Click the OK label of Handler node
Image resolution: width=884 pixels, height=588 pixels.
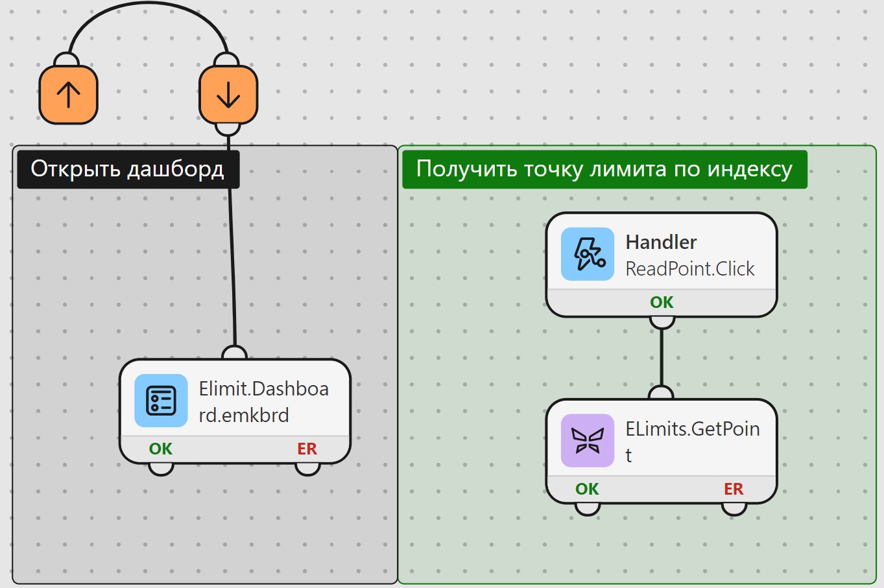pyautogui.click(x=662, y=302)
